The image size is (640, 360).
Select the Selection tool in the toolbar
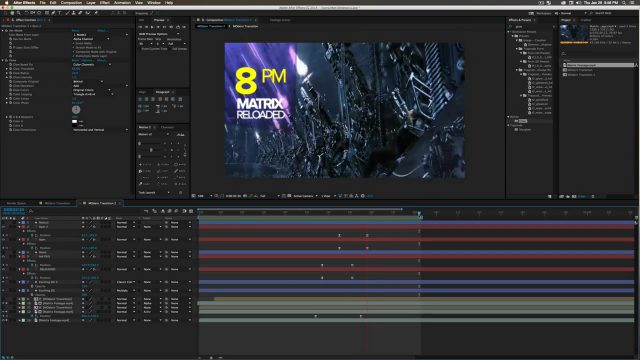click(x=6, y=13)
